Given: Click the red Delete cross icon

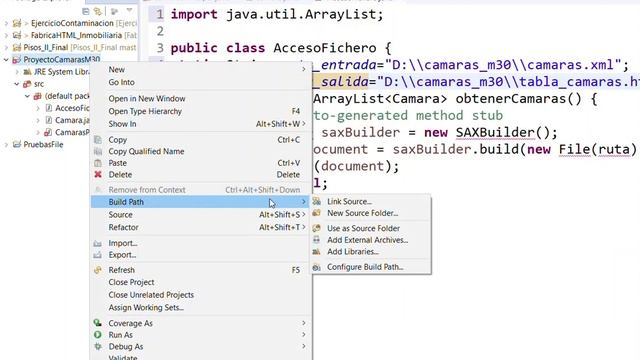Looking at the screenshot, I should (98, 174).
